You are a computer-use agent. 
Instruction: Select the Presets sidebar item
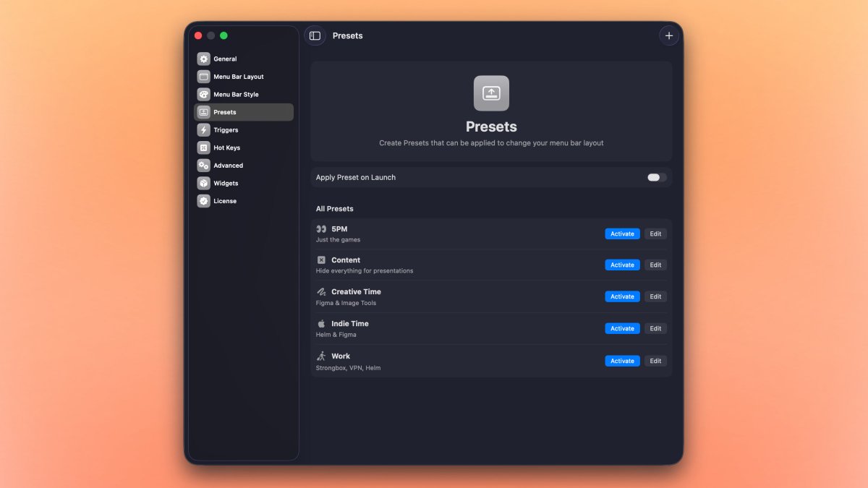tap(244, 112)
